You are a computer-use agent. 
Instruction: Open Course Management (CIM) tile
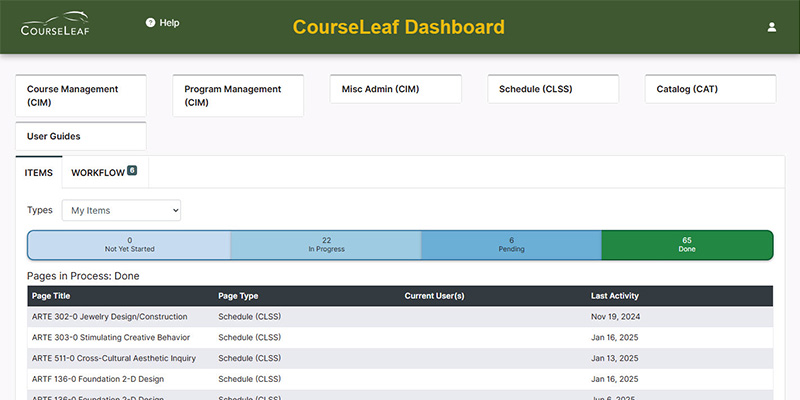pos(81,95)
